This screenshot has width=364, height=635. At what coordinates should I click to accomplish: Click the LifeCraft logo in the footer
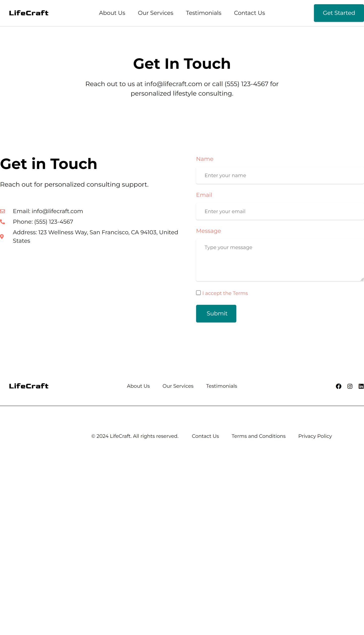29,386
